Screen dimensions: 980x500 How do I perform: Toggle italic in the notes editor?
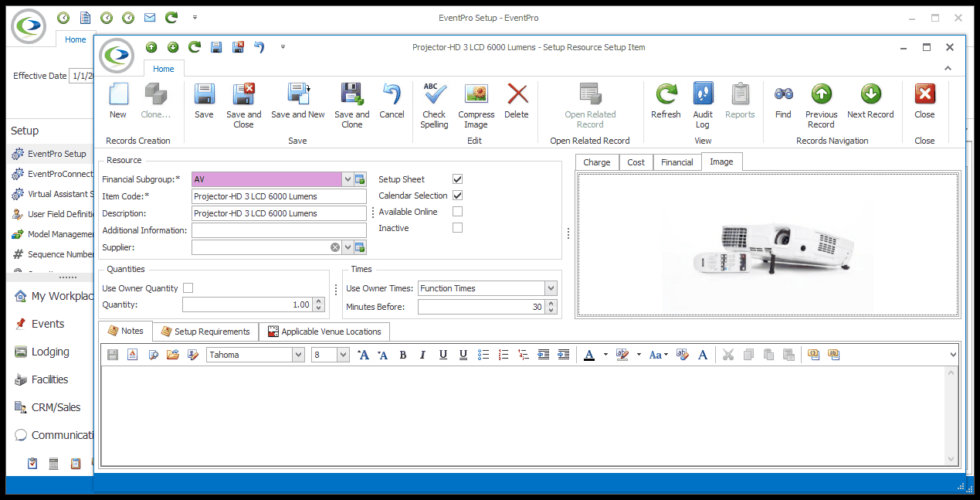422,355
